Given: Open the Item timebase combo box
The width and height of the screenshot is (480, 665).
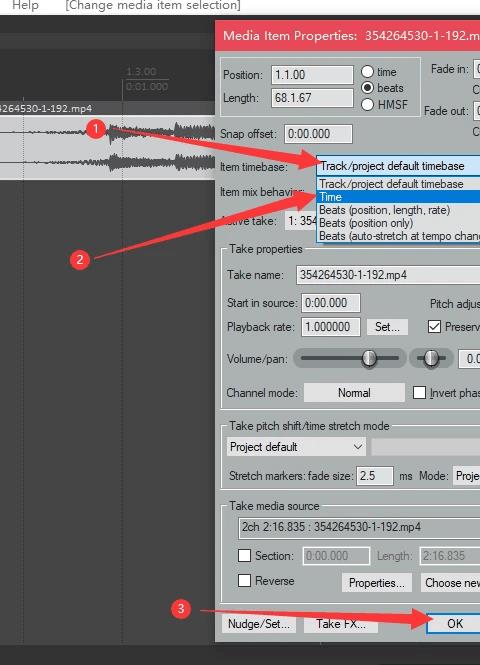Looking at the screenshot, I should tap(398, 166).
